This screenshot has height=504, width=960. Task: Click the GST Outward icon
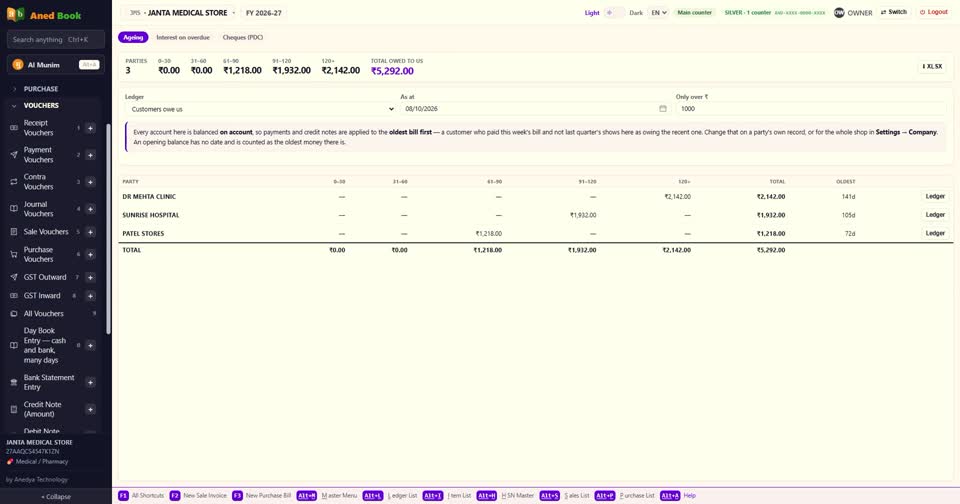pos(14,277)
